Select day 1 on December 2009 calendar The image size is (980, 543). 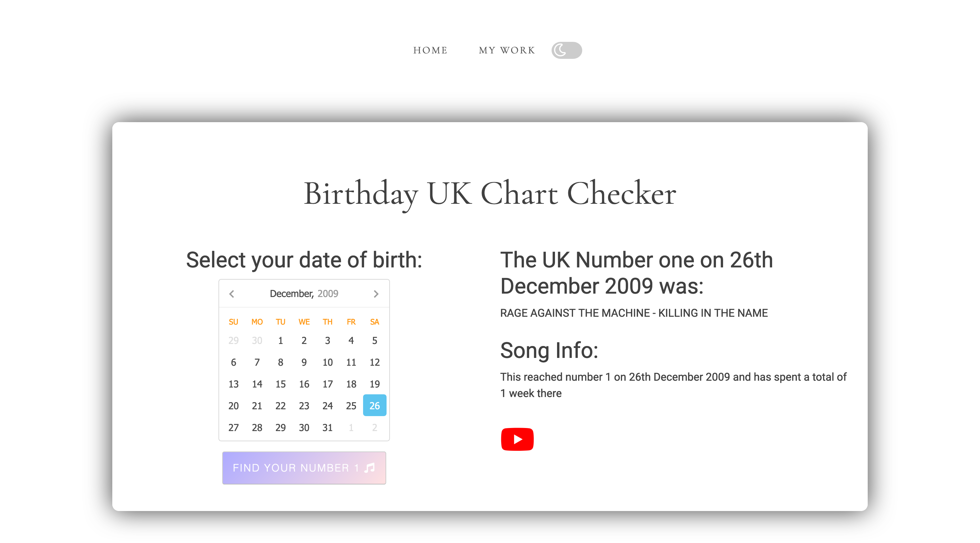coord(280,340)
